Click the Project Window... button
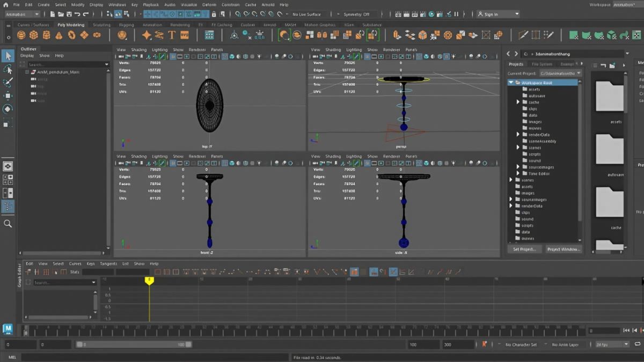Image resolution: width=644 pixels, height=362 pixels. pos(563,249)
